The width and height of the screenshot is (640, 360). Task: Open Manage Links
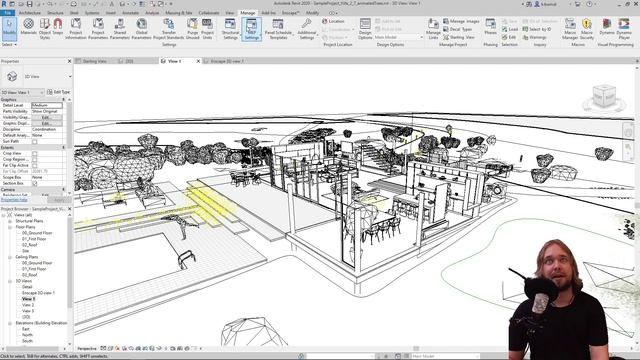[433, 29]
